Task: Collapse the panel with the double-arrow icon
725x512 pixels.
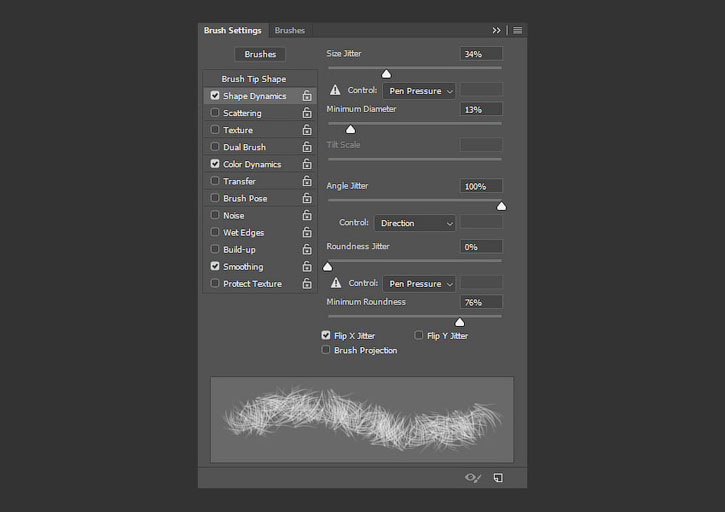Action: click(x=496, y=30)
